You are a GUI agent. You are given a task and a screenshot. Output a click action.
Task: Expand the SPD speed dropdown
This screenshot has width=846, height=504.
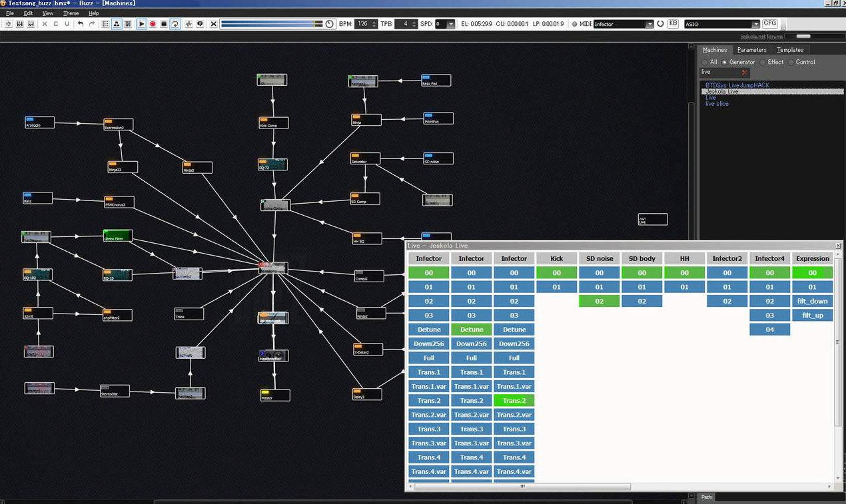[451, 24]
